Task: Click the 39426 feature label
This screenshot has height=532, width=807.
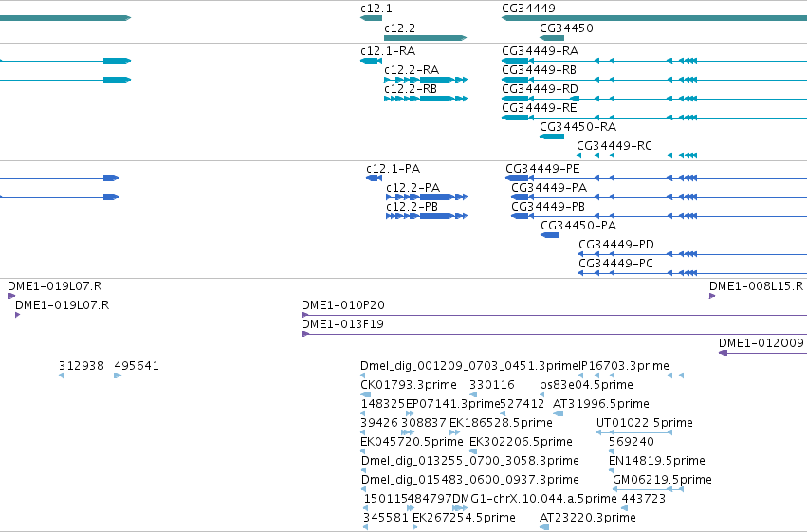Action: tap(379, 424)
